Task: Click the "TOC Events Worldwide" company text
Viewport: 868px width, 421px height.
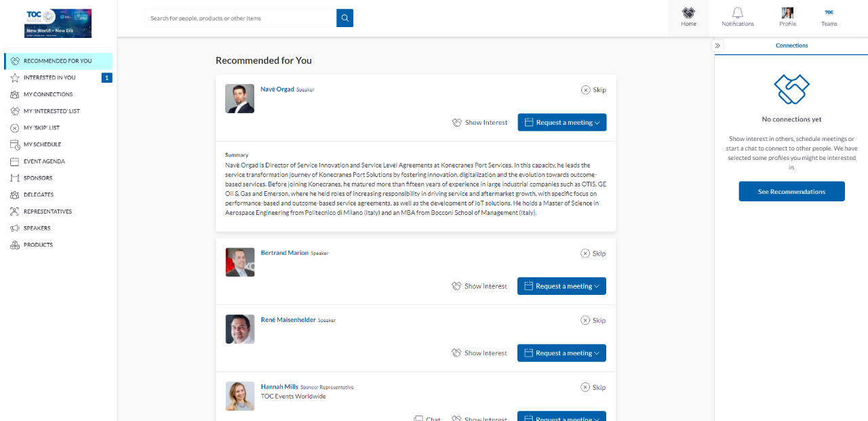Action: pyautogui.click(x=294, y=397)
